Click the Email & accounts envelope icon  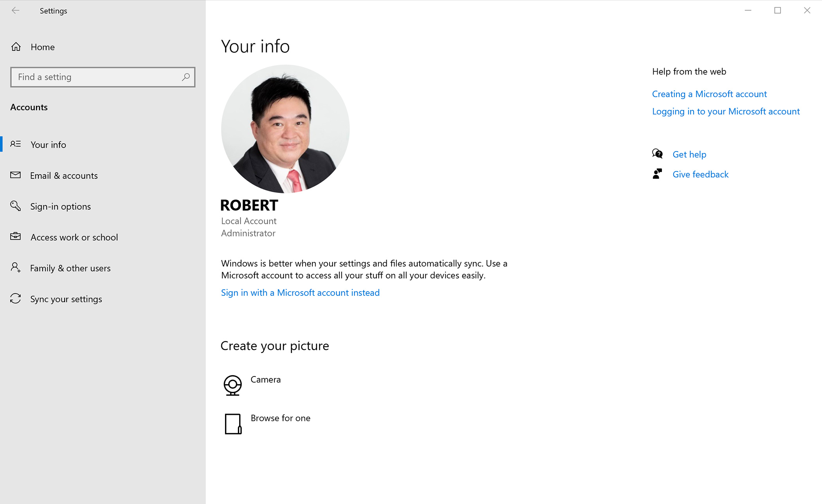tap(16, 175)
